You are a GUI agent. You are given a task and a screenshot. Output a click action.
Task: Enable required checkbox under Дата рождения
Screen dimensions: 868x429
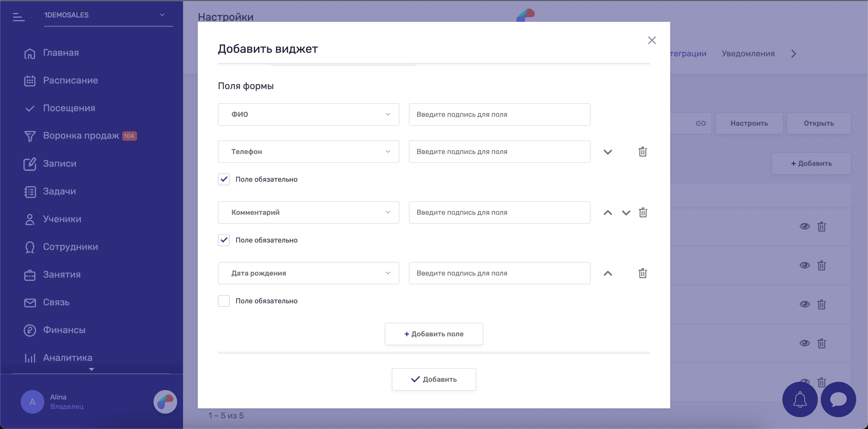pos(224,301)
